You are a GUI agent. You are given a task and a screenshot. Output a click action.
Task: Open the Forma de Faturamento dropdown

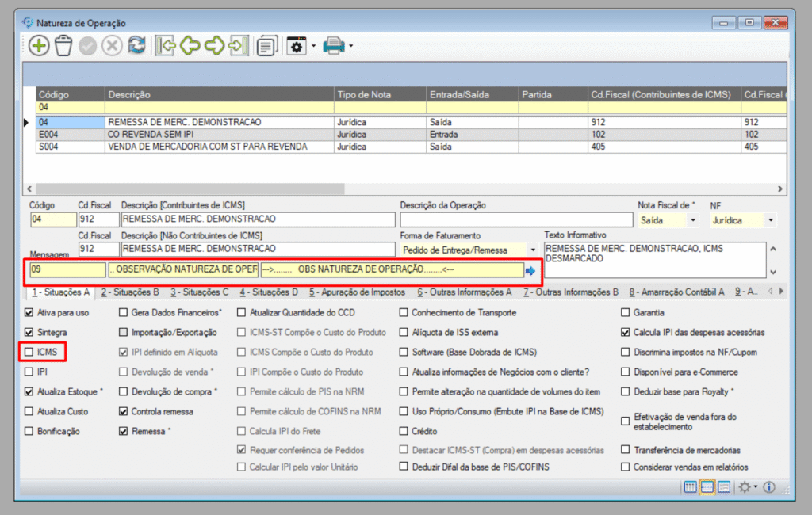point(532,250)
